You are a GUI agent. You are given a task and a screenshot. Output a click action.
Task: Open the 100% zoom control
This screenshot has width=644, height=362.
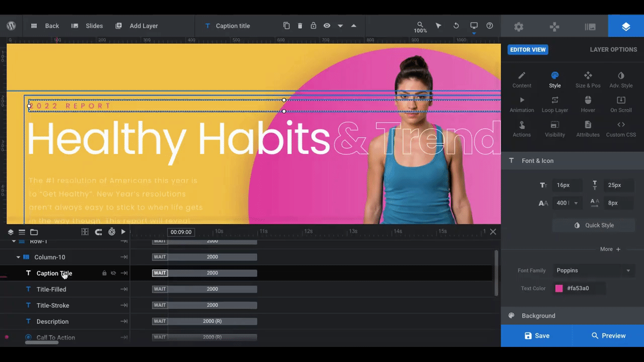tap(420, 27)
